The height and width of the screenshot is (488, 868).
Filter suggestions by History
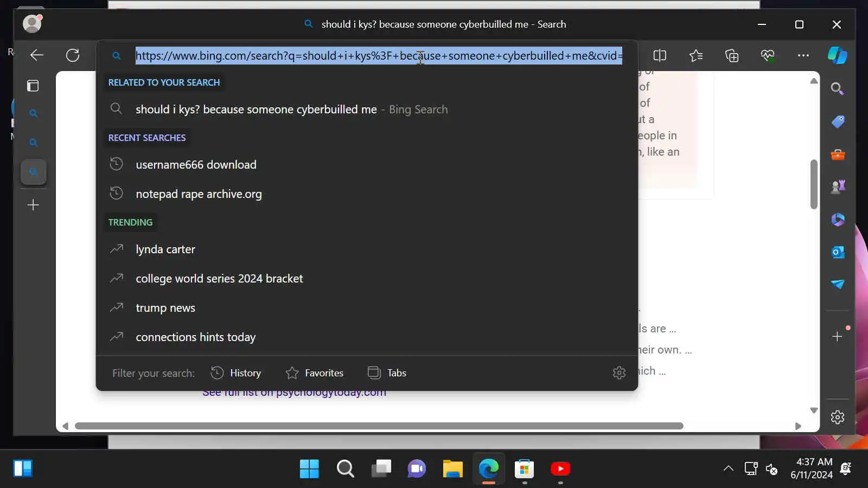[236, 373]
